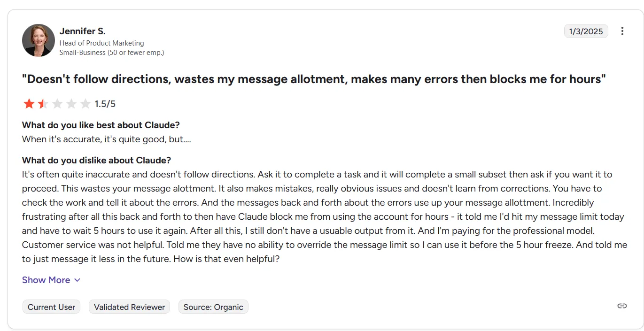The width and height of the screenshot is (644, 331).
Task: Click the first filled red star
Action: click(x=29, y=104)
